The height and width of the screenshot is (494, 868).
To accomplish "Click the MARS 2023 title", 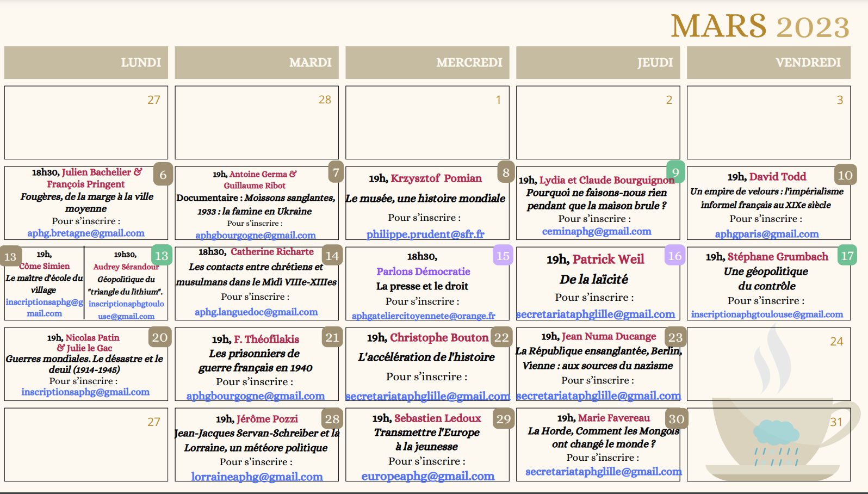I will [x=759, y=26].
